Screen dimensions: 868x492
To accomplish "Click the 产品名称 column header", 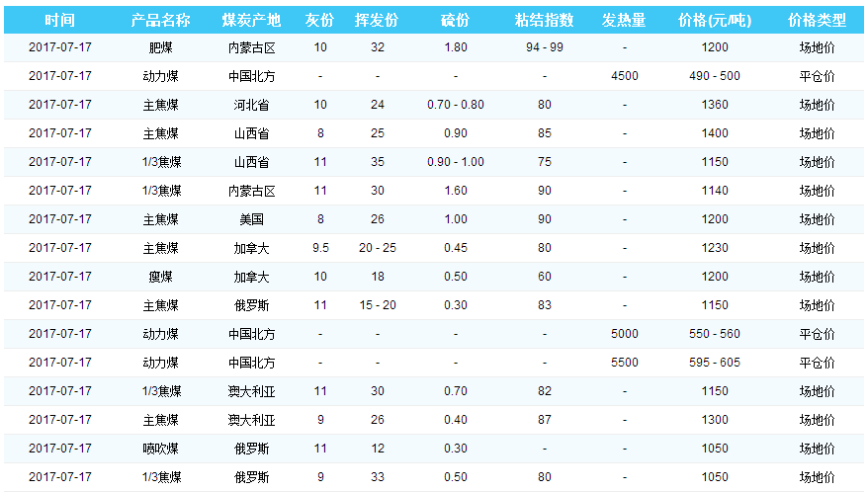I will click(x=160, y=20).
